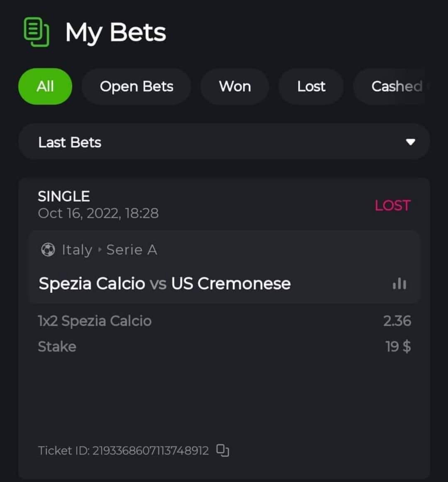This screenshot has height=482, width=448.
Task: Click the My Bets page heading
Action: point(116,32)
